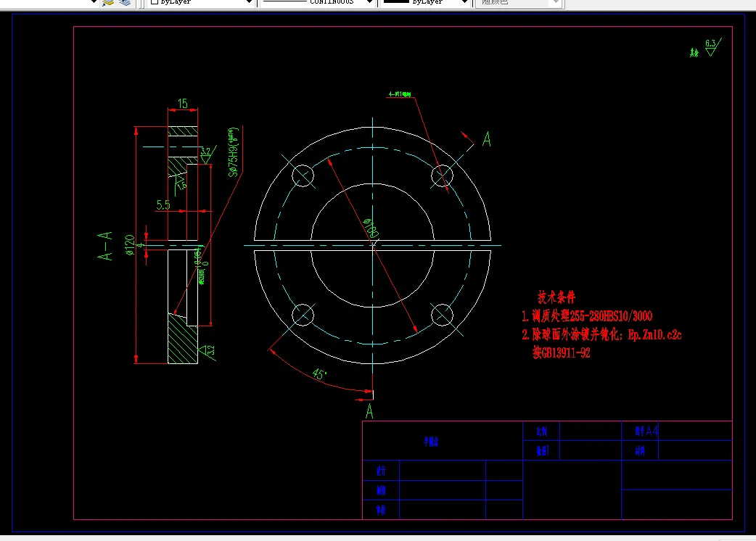Select the SØ75H9 spherical dimension text
Screen dimensions: 756x541
(233, 152)
